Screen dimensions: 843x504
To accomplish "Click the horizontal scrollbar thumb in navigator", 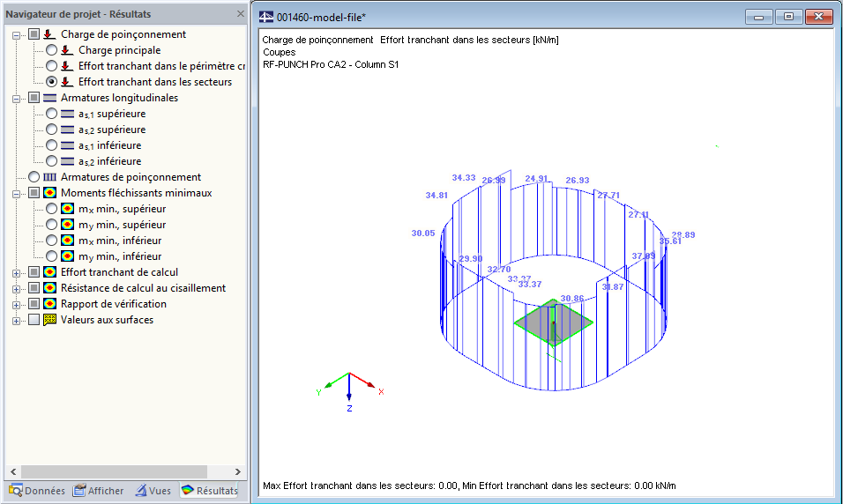I will (x=114, y=471).
